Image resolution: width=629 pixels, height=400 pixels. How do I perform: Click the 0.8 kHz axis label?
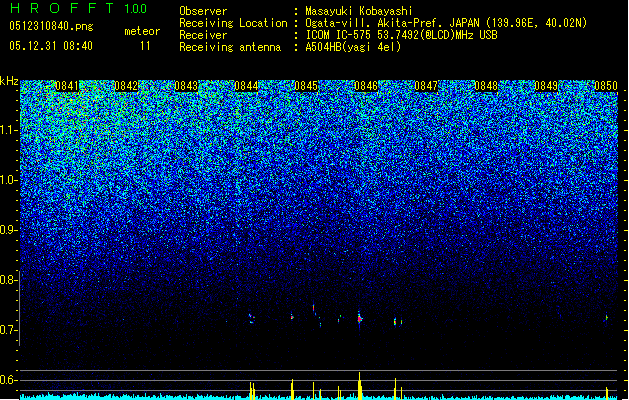pyautogui.click(x=7, y=280)
